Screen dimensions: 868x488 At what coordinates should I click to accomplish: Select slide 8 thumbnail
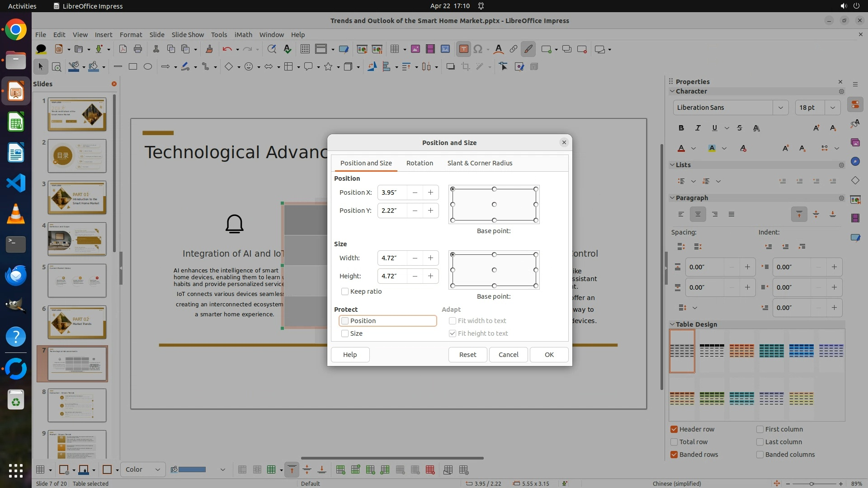(x=77, y=405)
